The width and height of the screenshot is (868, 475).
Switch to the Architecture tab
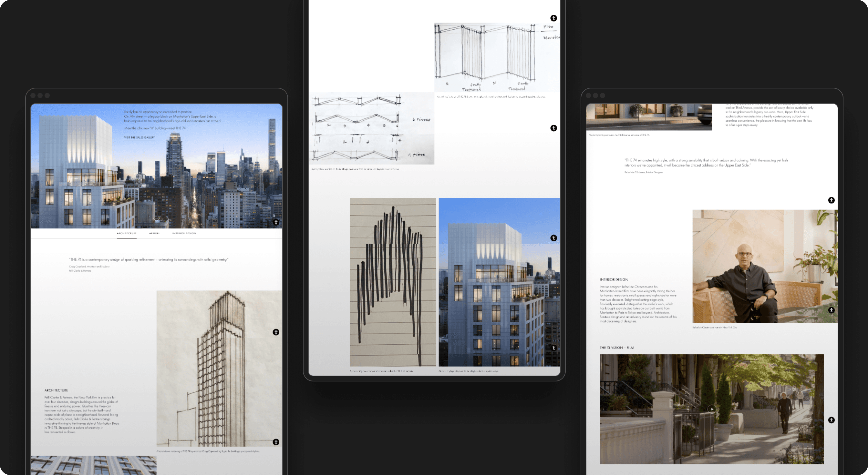click(x=127, y=233)
